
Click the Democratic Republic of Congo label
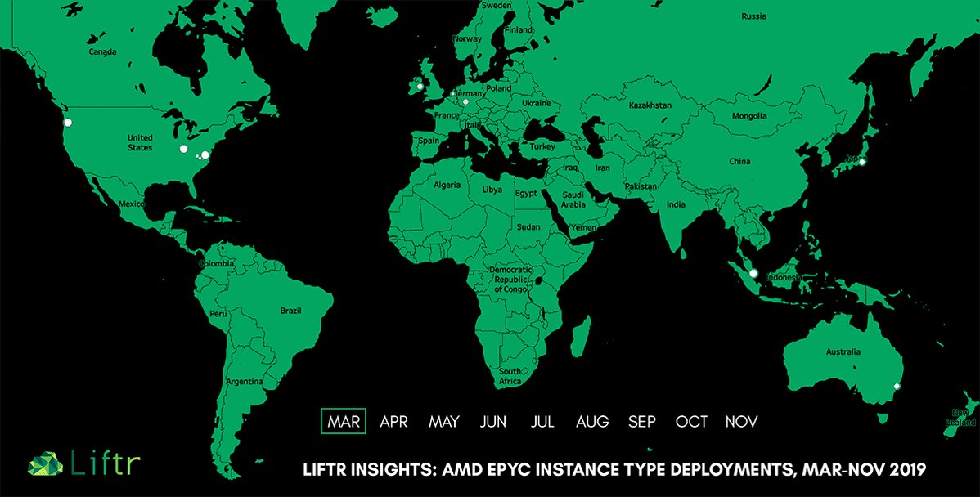pos(511,279)
